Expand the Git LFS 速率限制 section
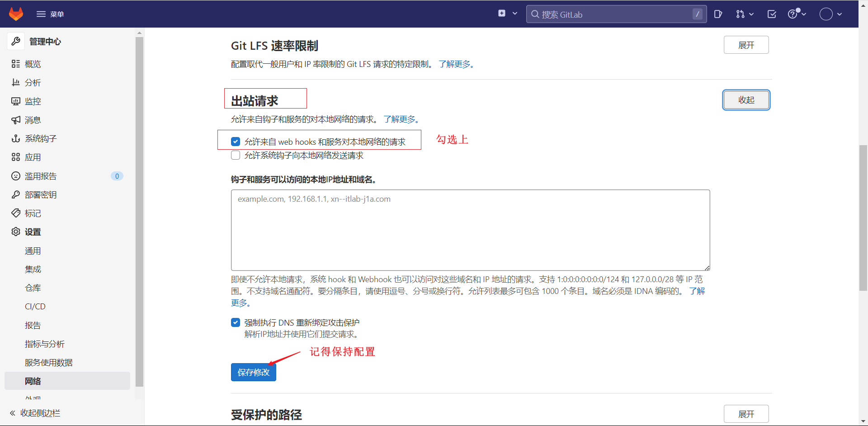 tap(746, 45)
